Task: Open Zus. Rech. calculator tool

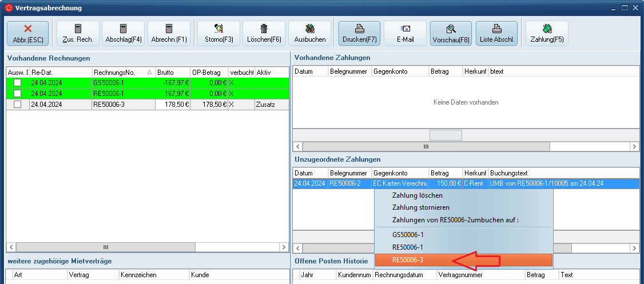Action: pyautogui.click(x=78, y=34)
